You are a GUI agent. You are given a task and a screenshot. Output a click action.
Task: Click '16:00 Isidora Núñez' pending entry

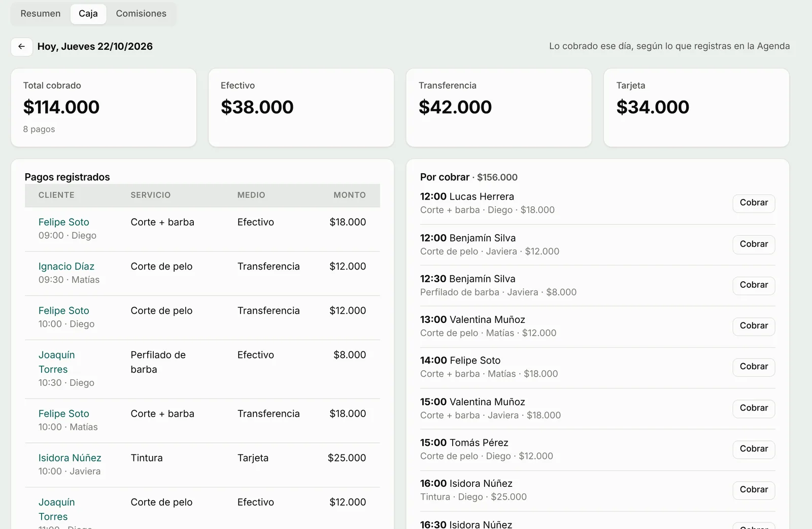pos(466,484)
